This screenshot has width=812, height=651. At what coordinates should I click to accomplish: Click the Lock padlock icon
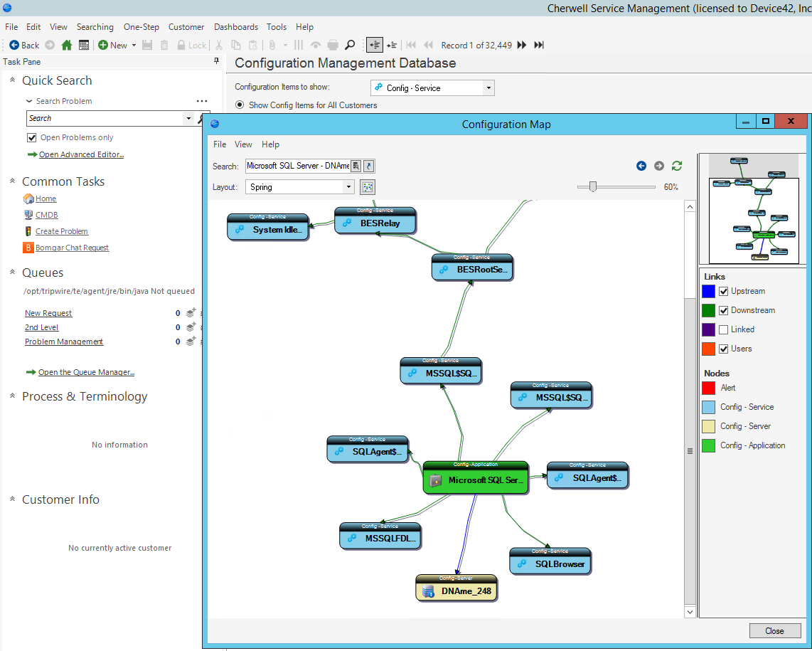pyautogui.click(x=181, y=45)
